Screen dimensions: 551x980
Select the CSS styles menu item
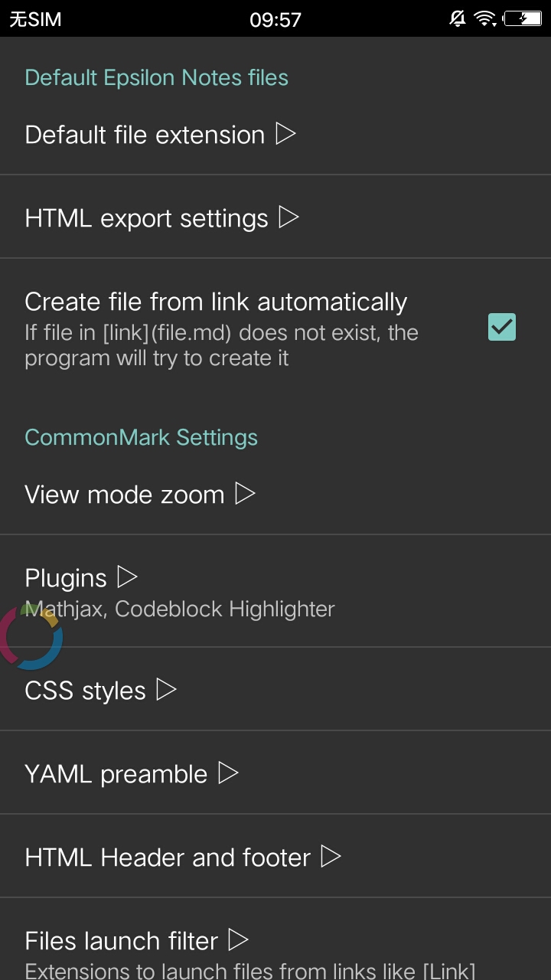click(275, 689)
